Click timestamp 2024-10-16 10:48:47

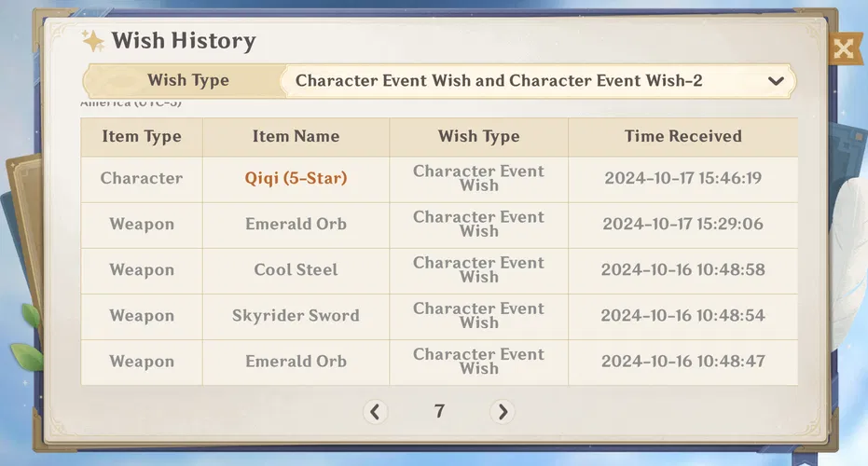[682, 361]
